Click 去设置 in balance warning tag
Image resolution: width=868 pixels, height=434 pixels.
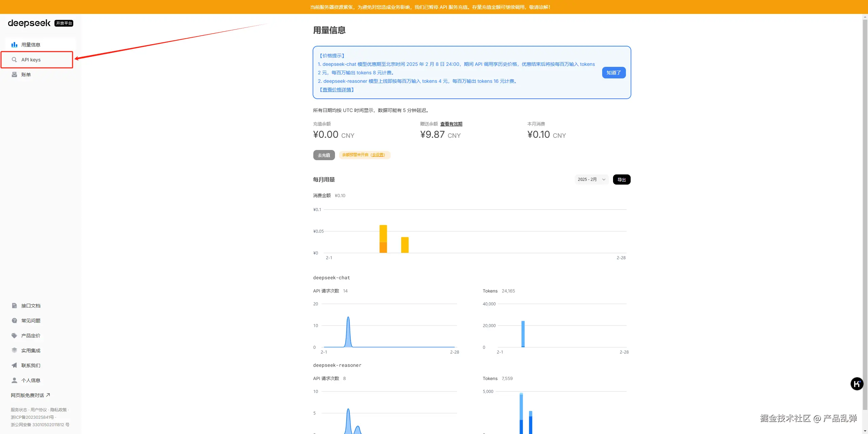point(378,155)
